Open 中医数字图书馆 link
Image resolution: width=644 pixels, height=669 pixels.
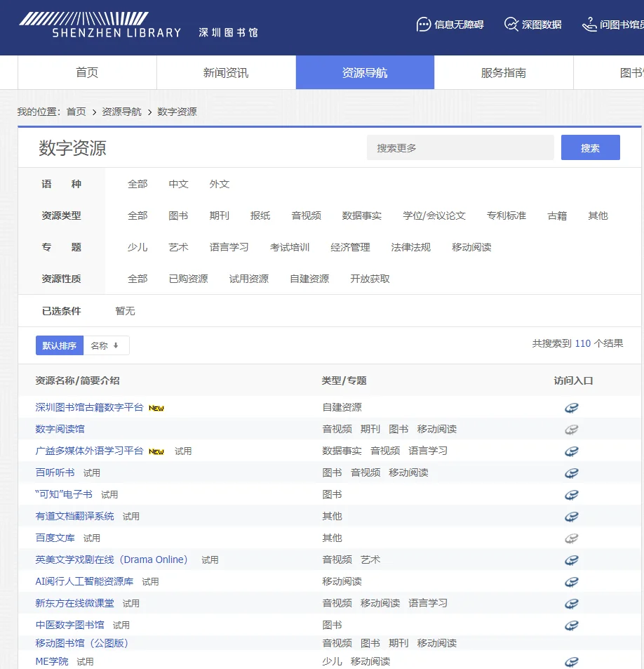point(69,625)
